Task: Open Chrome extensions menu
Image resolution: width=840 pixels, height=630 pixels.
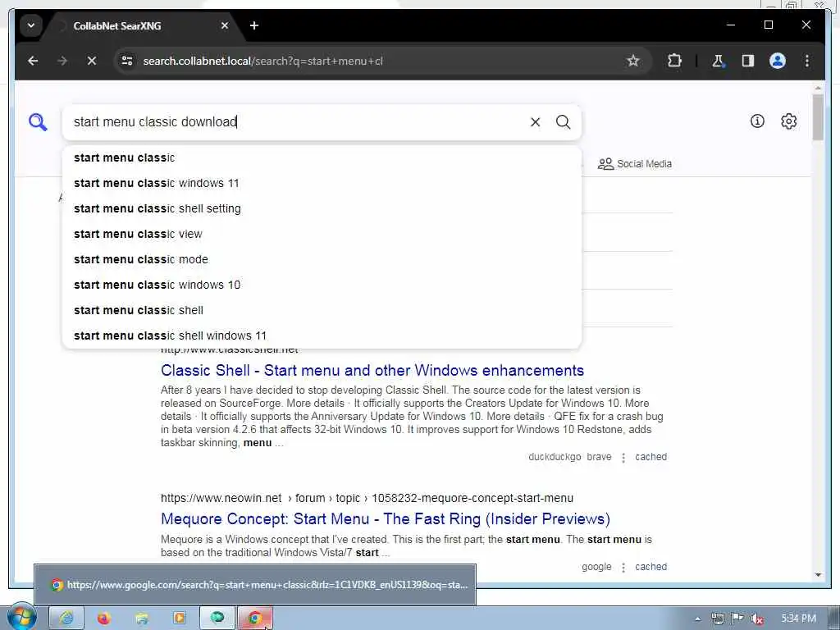Action: point(674,61)
